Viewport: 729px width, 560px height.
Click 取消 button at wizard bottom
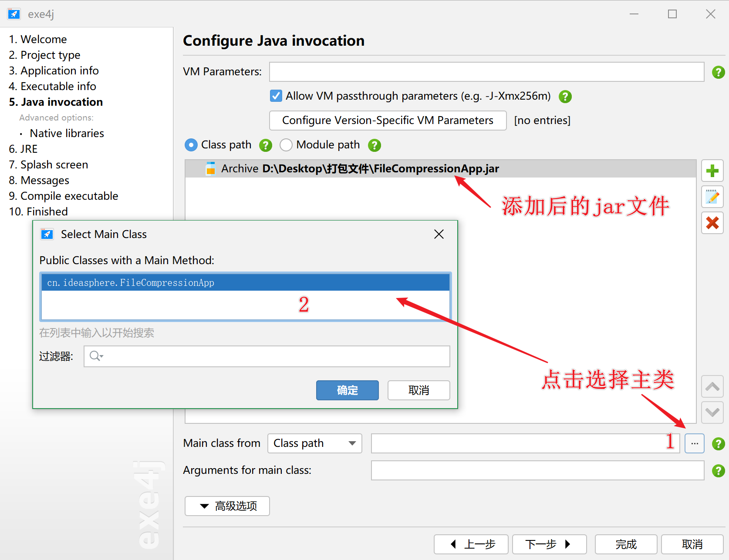pos(692,544)
